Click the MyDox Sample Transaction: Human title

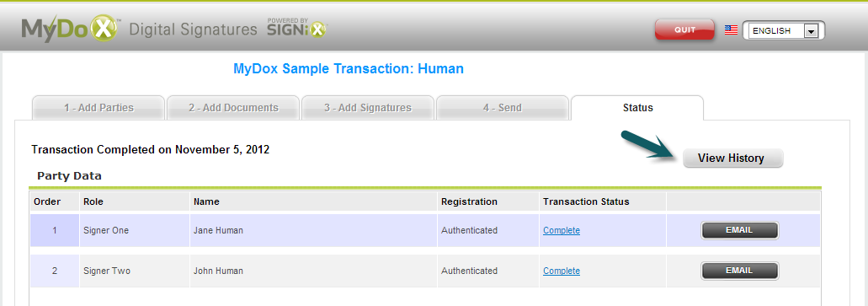pyautogui.click(x=349, y=69)
